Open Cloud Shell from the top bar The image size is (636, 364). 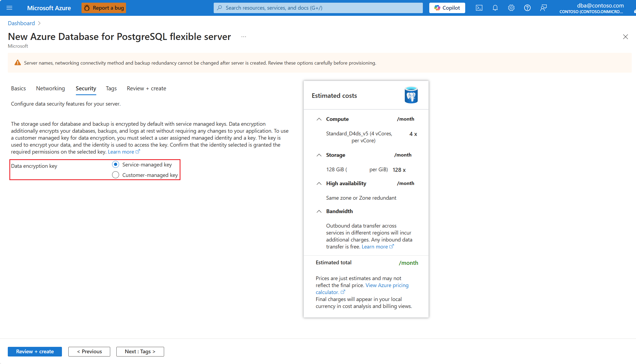point(479,8)
